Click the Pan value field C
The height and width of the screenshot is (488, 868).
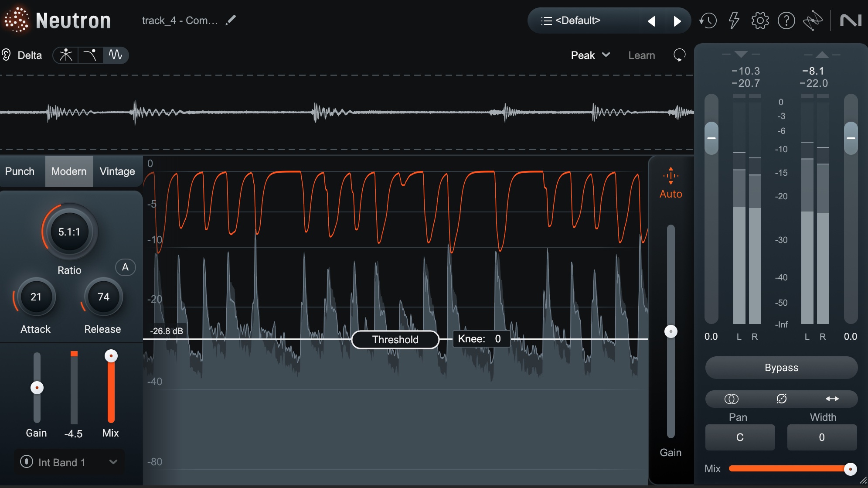pos(740,437)
